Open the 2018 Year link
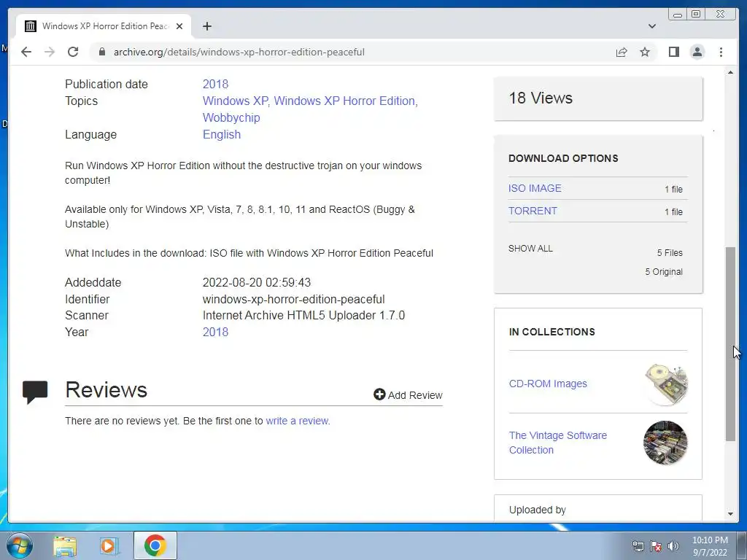Screen dimensions: 747x560 pos(215,332)
